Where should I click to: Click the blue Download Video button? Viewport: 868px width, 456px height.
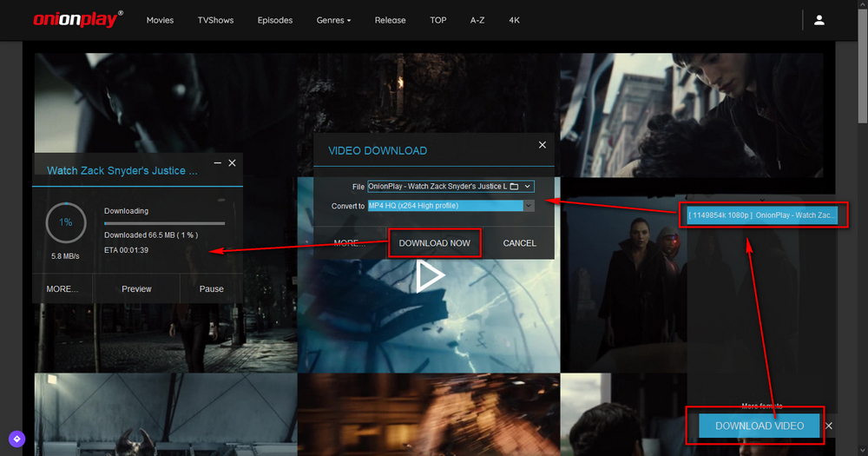(759, 426)
